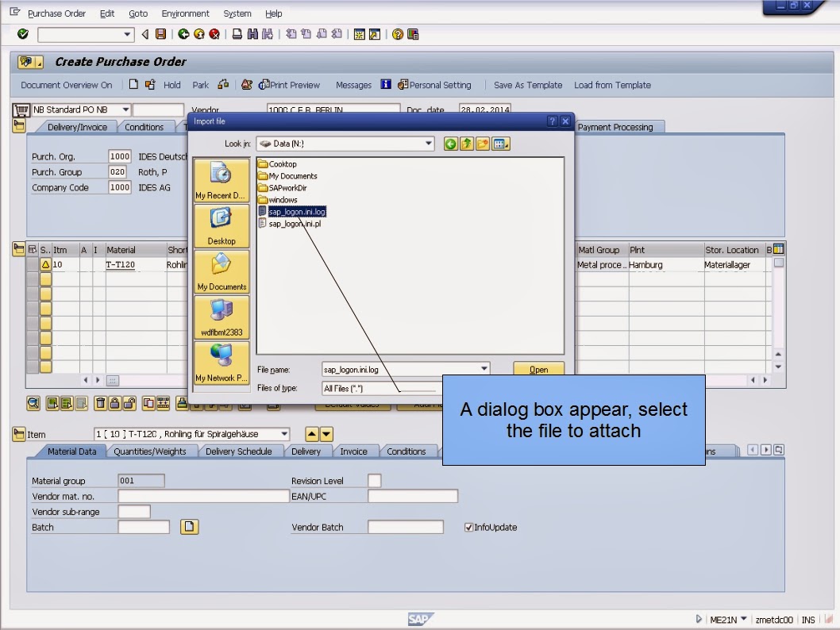This screenshot has width=840, height=630.
Task: Open the Find tool using the binoculars icon
Action: [x=254, y=34]
